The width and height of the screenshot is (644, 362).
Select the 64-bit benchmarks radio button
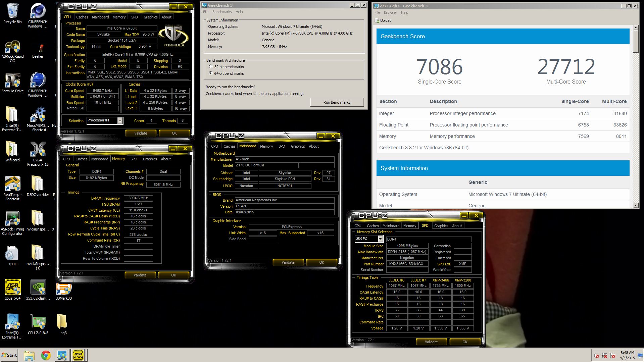(x=211, y=73)
